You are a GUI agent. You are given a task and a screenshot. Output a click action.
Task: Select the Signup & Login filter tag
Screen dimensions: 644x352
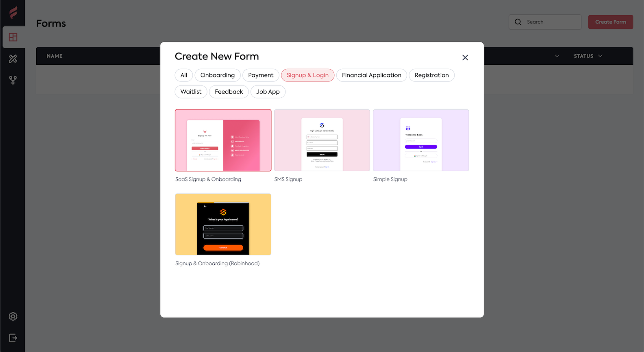pyautogui.click(x=308, y=75)
